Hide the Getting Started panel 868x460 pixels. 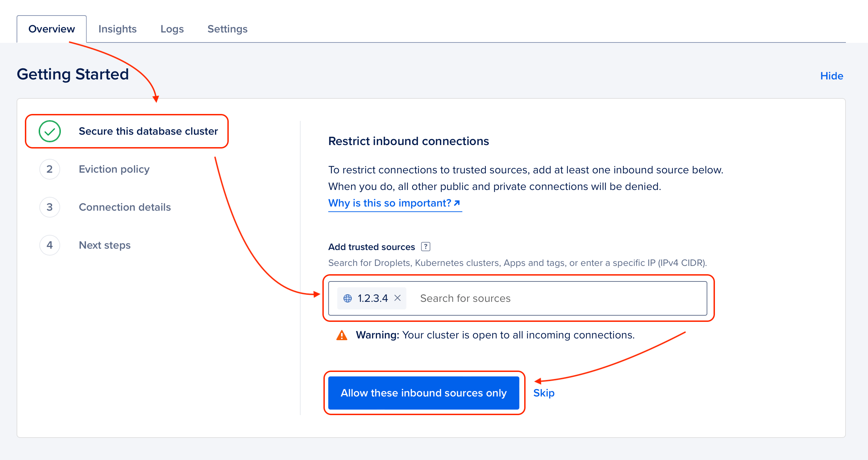[x=831, y=76]
